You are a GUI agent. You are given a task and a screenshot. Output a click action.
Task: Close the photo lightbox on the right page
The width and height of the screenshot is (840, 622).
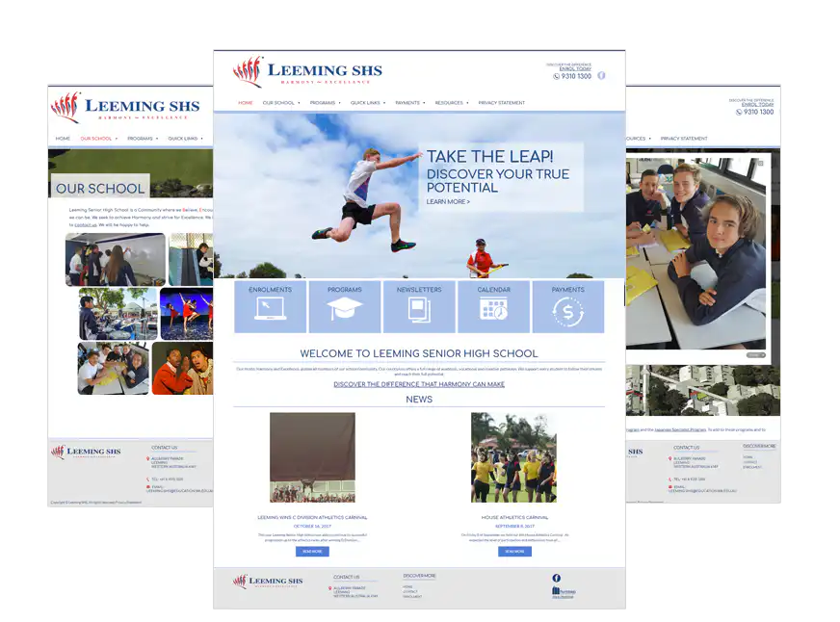click(760, 163)
